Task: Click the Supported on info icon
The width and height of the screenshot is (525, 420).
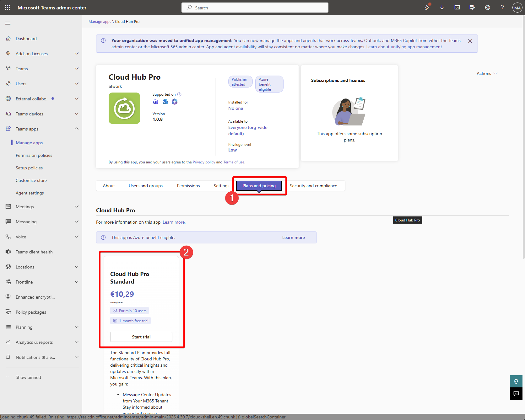Action: (x=179, y=94)
